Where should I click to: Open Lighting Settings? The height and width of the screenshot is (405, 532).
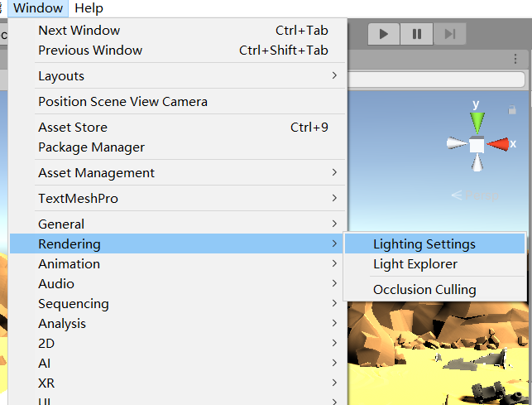click(x=424, y=244)
